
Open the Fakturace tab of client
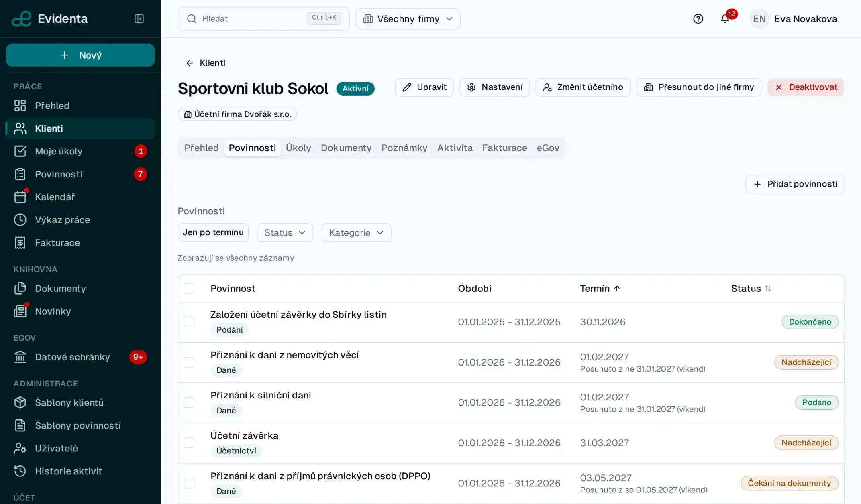click(504, 148)
